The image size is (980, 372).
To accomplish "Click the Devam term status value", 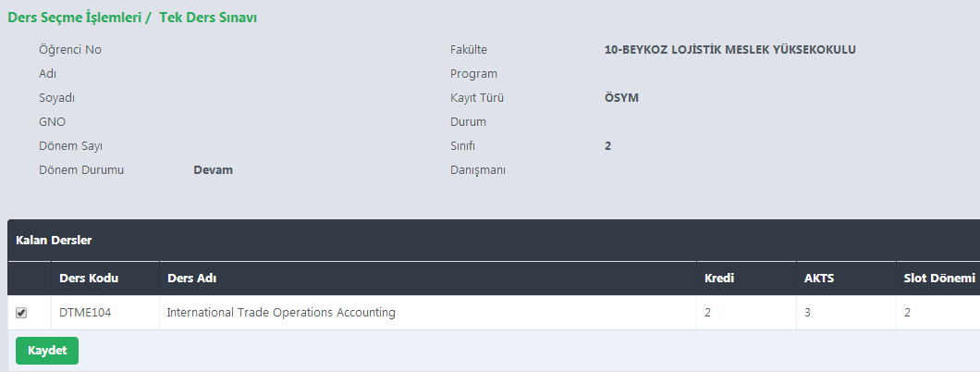I will (x=213, y=170).
